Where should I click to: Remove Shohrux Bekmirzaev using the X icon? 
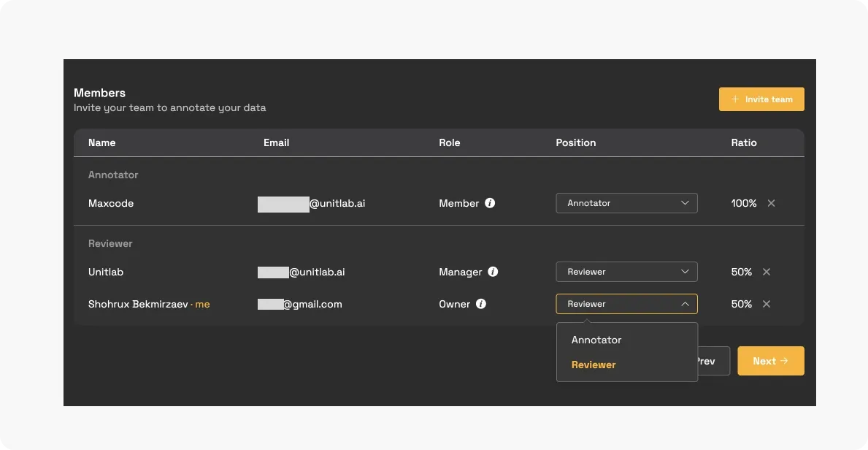[x=767, y=304]
